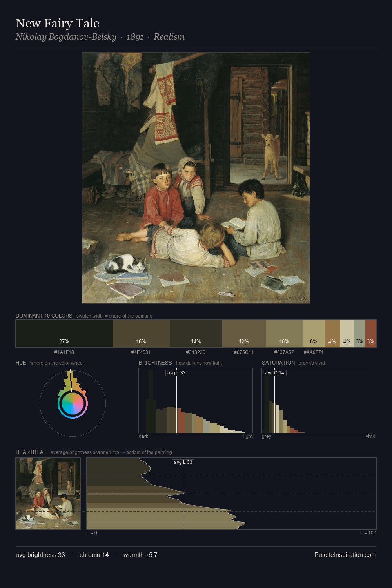Image resolution: width=392 pixels, height=588 pixels.
Task: Select the grey-green 3% swatch
Action: (359, 334)
